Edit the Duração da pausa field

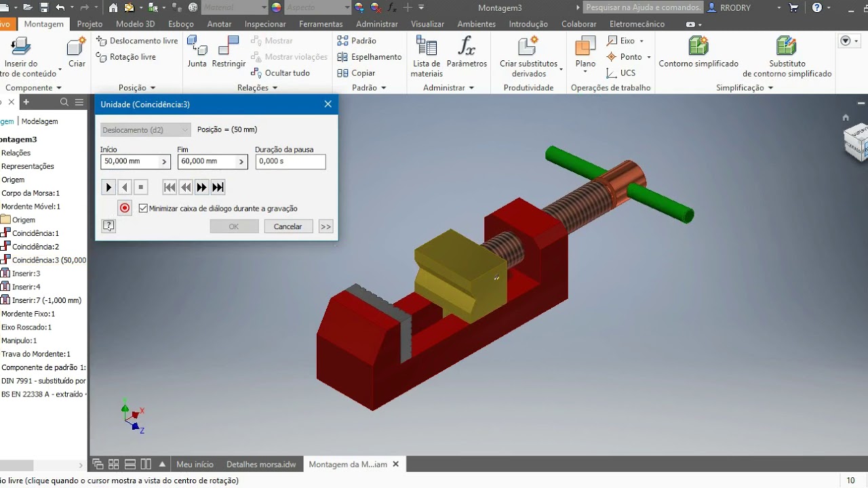290,161
